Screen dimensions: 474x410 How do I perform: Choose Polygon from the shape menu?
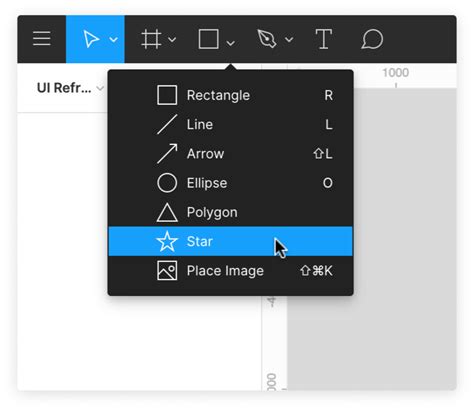click(x=230, y=212)
